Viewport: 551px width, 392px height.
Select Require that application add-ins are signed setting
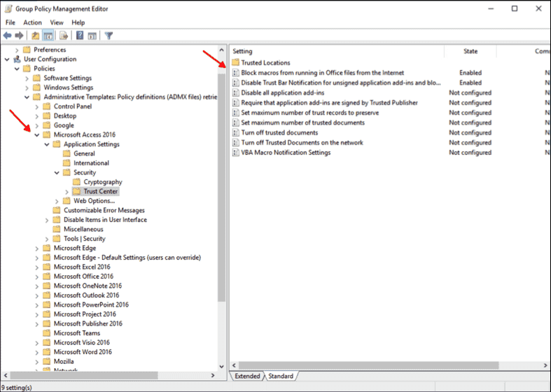tap(329, 103)
